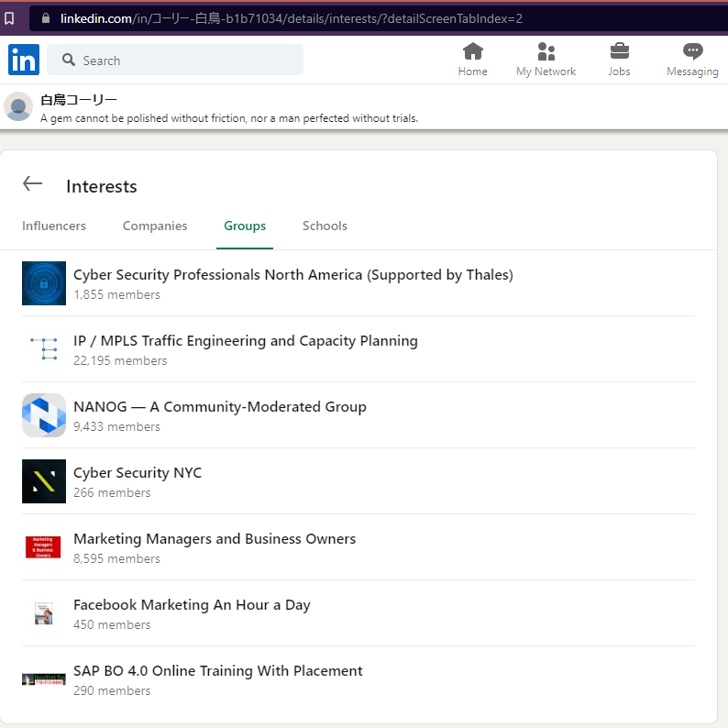Screen dimensions: 728x728
Task: Click the NANOG group logo thumbnail
Action: 44,415
